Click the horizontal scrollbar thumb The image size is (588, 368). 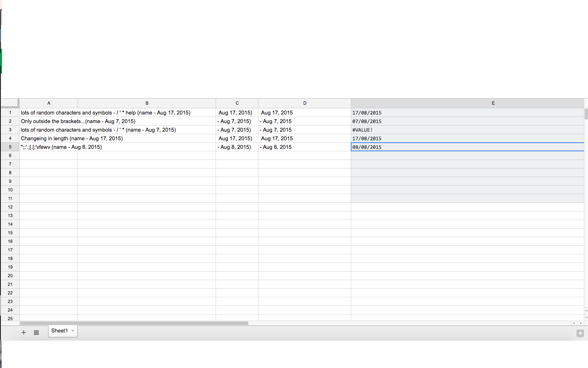coord(134,323)
